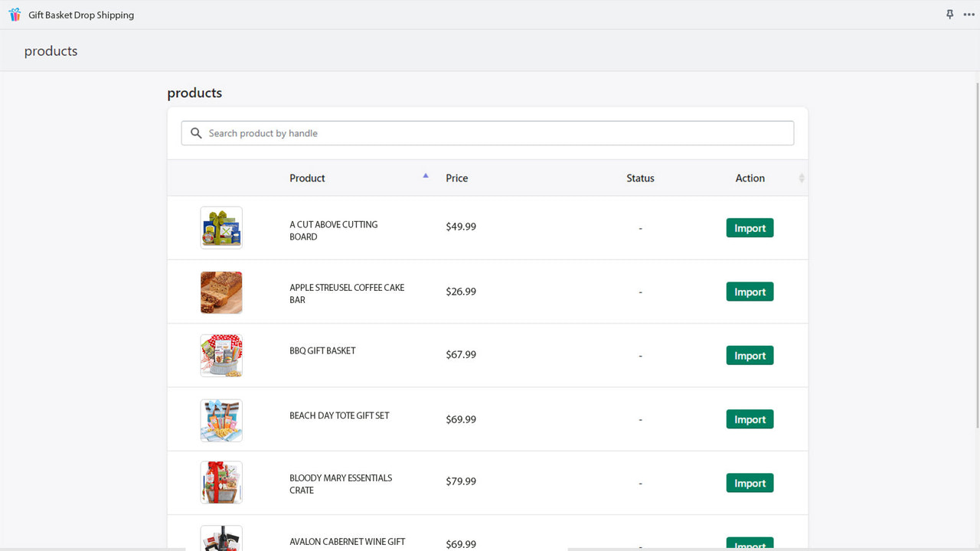980x551 pixels.
Task: Click the $79.99 price cell
Action: 461,481
